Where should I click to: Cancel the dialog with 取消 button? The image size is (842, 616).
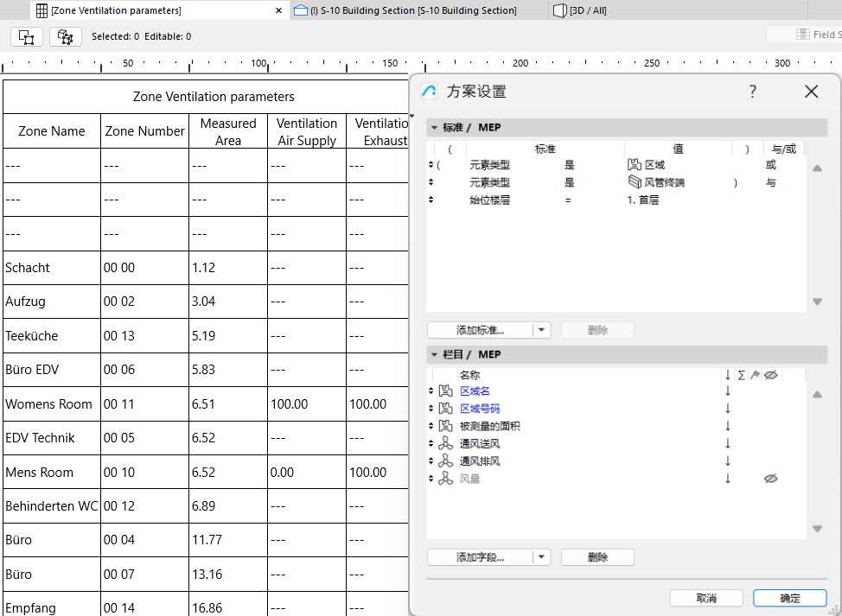[x=705, y=597]
